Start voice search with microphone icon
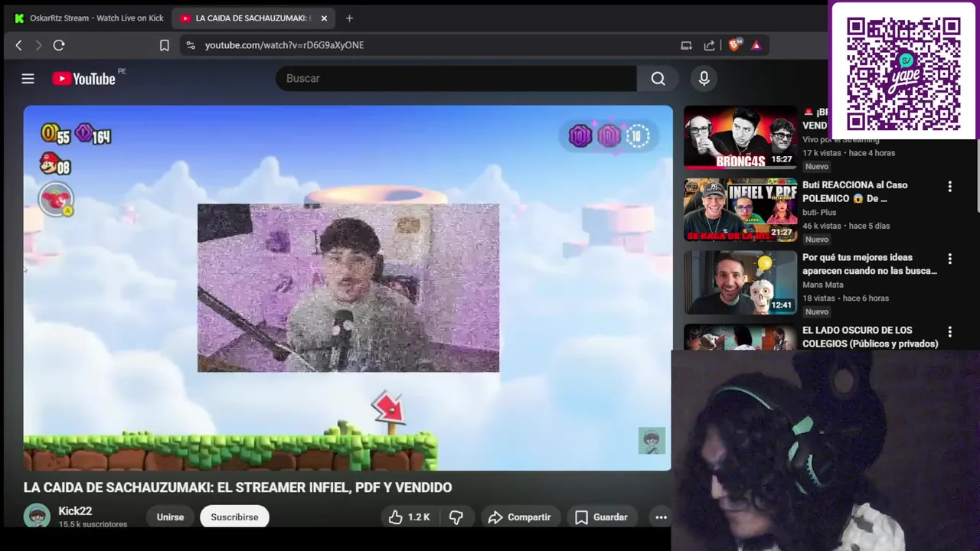Image resolution: width=980 pixels, height=551 pixels. 704,78
